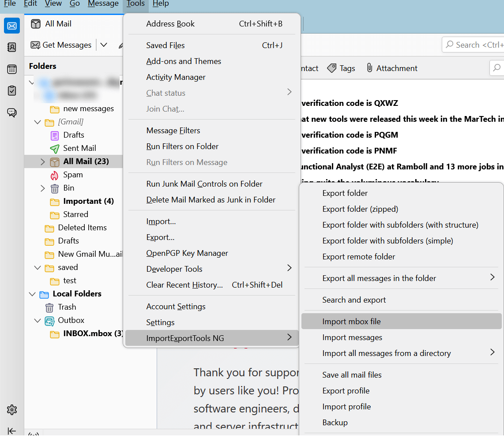Open the Go menu
The width and height of the screenshot is (504, 442).
75,4
